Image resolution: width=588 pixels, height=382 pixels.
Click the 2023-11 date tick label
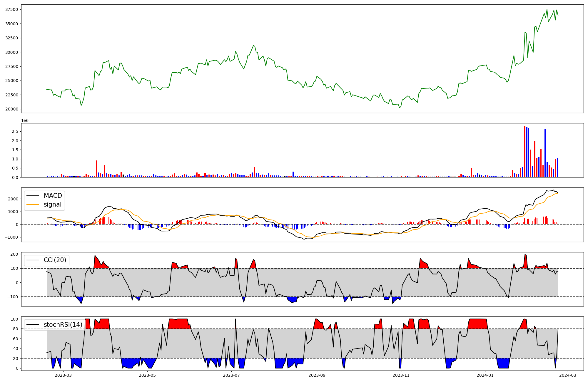click(x=401, y=375)
